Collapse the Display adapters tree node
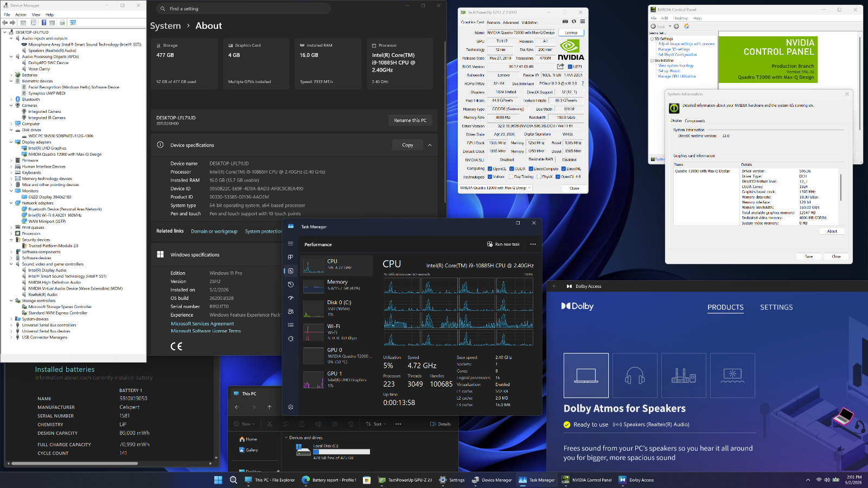This screenshot has width=868, height=488. 11,142
